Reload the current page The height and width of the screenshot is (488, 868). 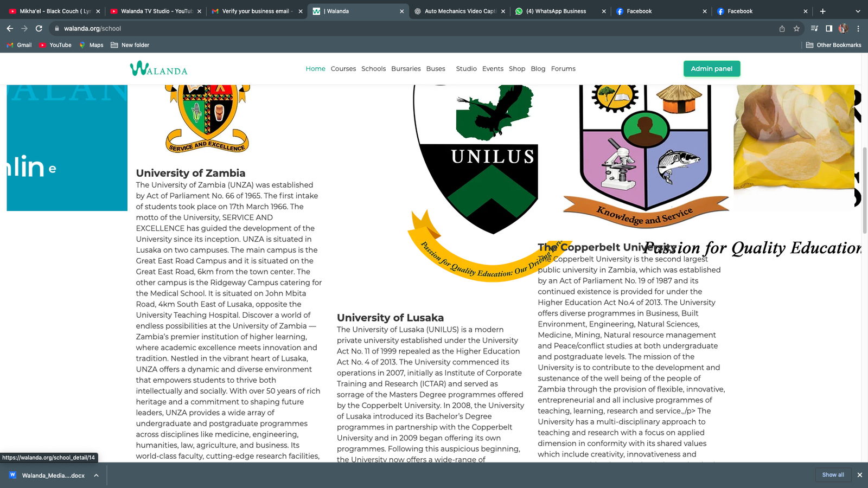click(x=39, y=28)
